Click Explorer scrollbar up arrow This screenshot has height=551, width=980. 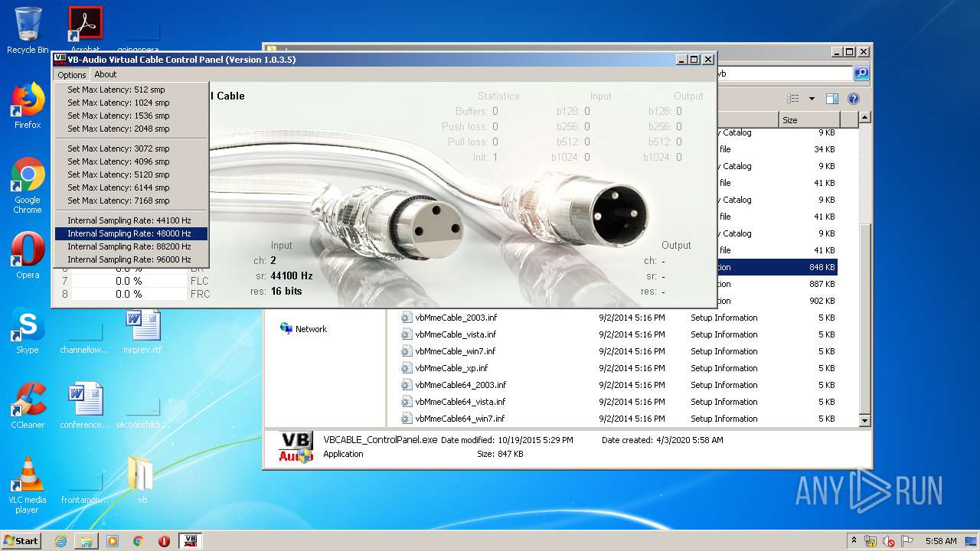point(864,118)
